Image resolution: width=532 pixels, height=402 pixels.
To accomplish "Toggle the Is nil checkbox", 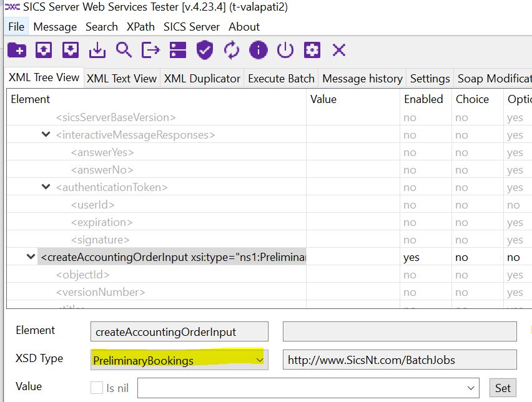I will click(x=97, y=388).
